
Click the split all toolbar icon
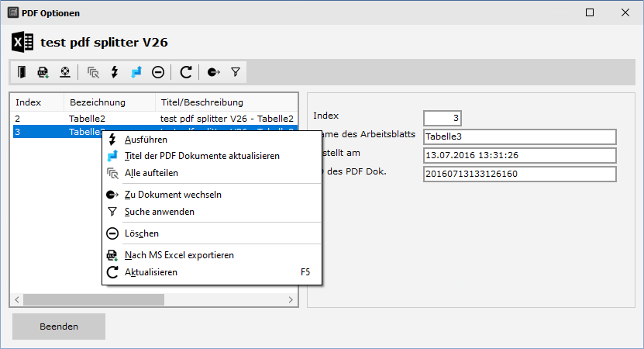[x=94, y=72]
